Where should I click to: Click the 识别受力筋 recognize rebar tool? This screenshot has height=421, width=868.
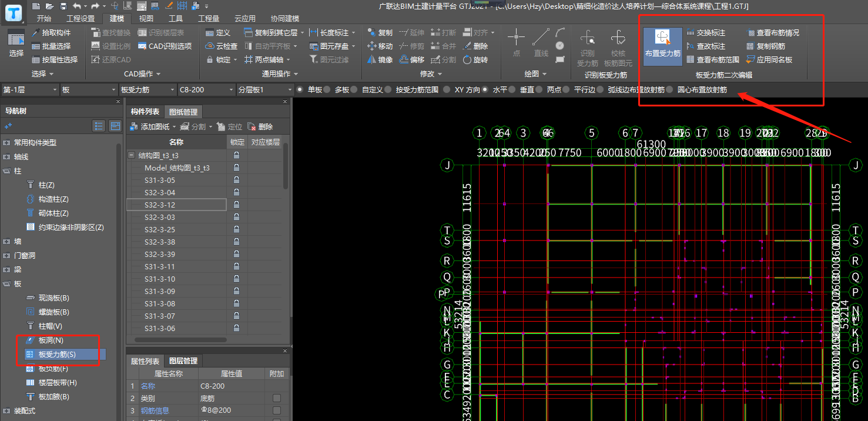click(587, 49)
